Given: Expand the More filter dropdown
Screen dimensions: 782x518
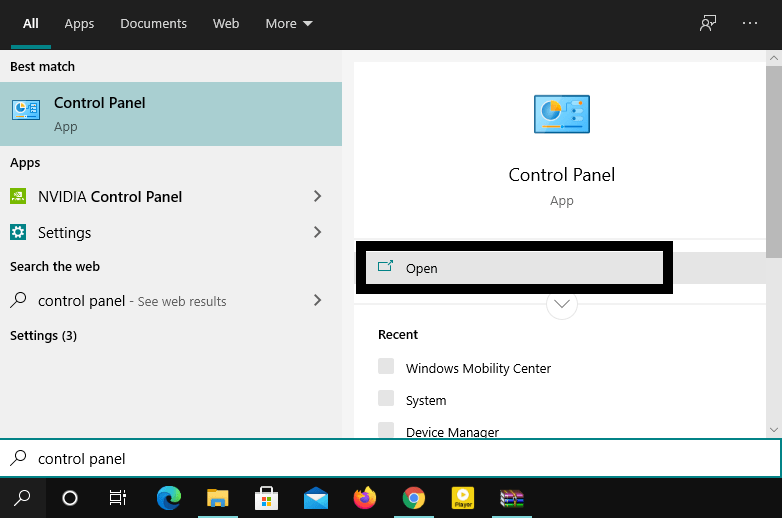Looking at the screenshot, I should tap(289, 23).
